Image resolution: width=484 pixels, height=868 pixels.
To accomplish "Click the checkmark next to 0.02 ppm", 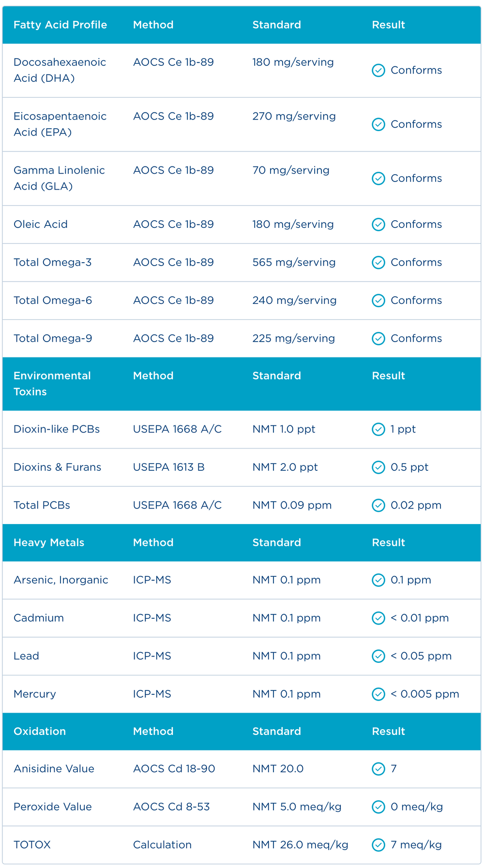I will coord(378,505).
